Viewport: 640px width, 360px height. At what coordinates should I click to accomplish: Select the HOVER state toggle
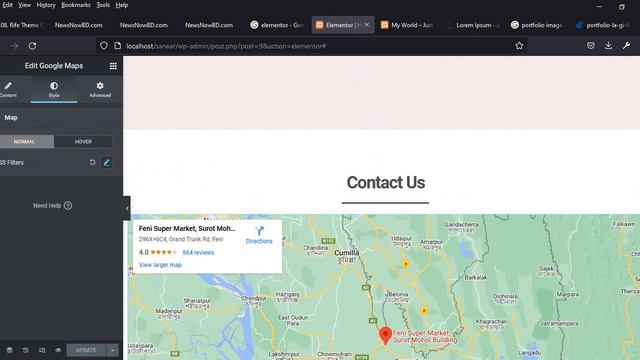tap(83, 142)
